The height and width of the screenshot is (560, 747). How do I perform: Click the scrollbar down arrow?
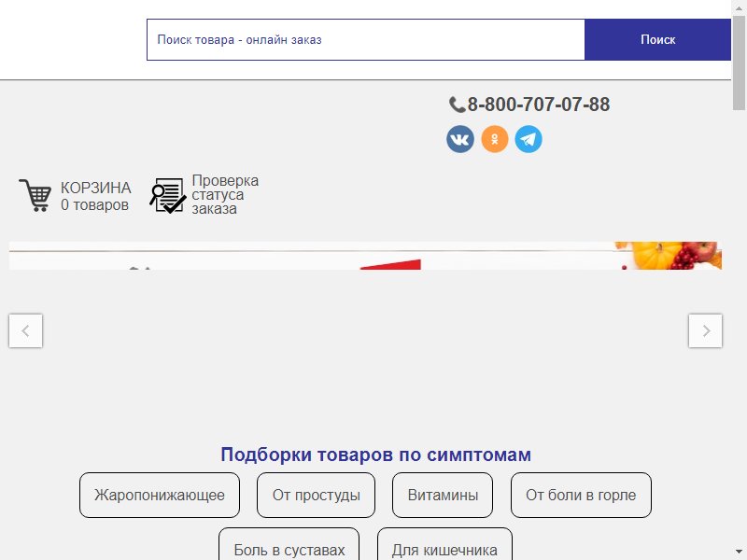point(739,553)
